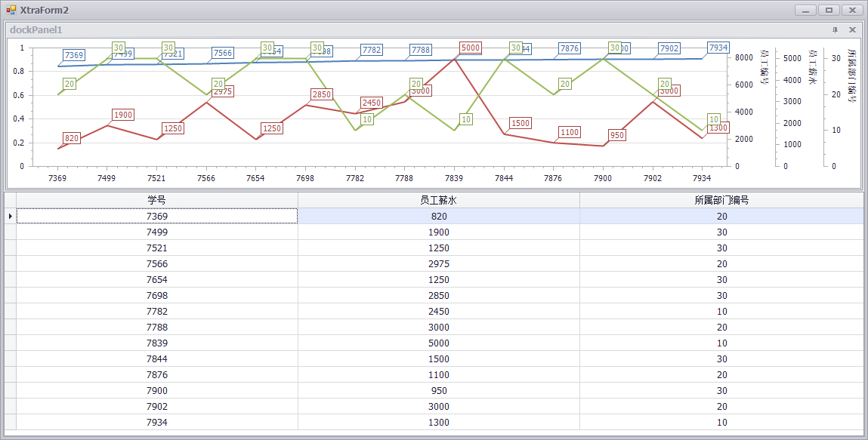The height and width of the screenshot is (440, 868).
Task: Select department cell 10 in row 7934
Action: point(721,423)
